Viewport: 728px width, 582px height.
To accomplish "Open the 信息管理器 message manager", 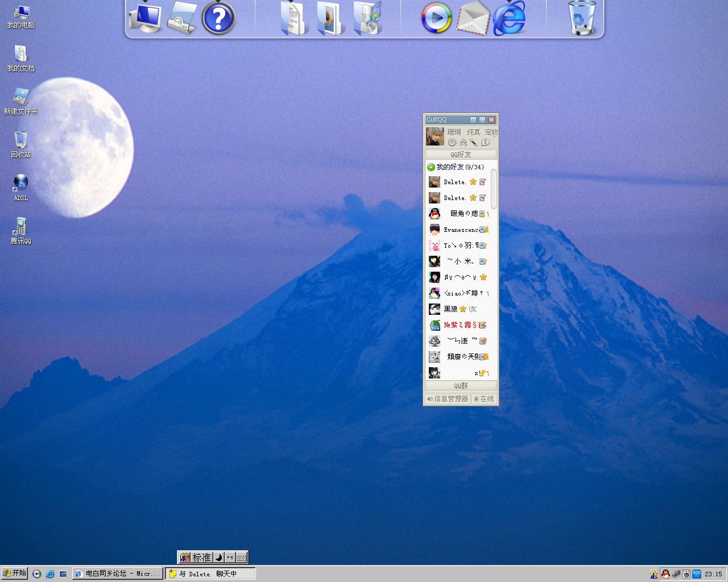I will click(x=448, y=399).
